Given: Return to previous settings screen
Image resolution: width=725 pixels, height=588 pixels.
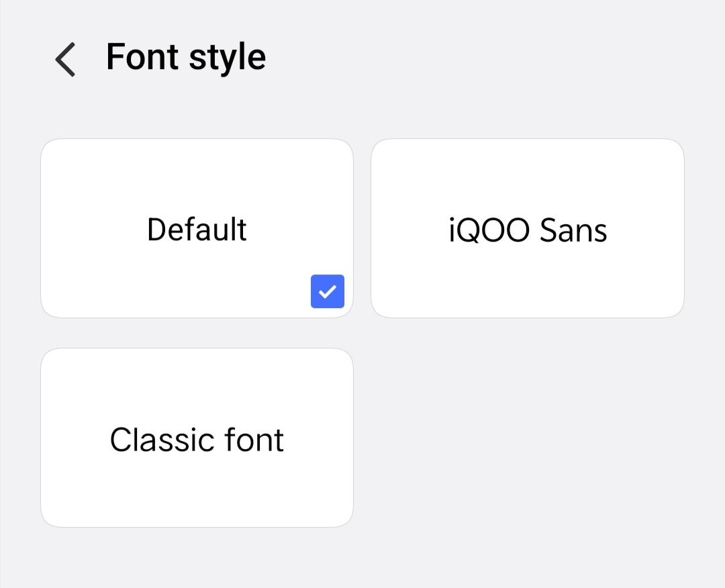Looking at the screenshot, I should tap(65, 59).
